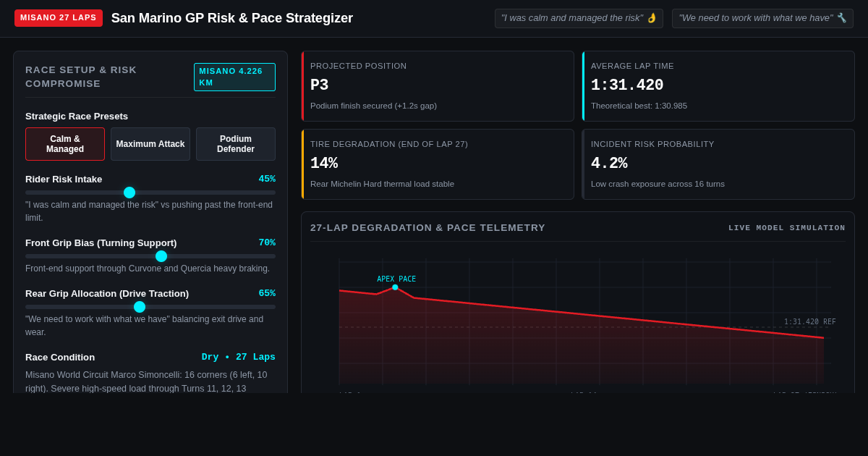Viewport: 868px width, 456px height.
Task: Adjust the Rider Risk Intake slider
Action: point(150,193)
